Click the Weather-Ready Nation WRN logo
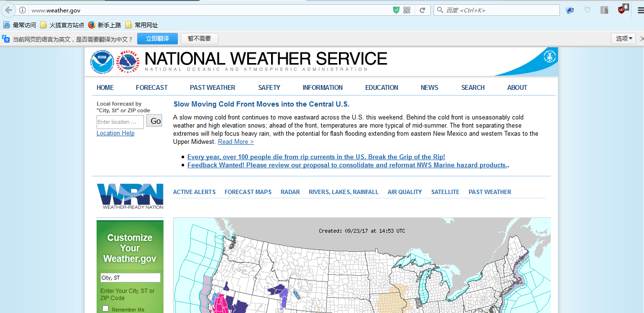 click(130, 196)
